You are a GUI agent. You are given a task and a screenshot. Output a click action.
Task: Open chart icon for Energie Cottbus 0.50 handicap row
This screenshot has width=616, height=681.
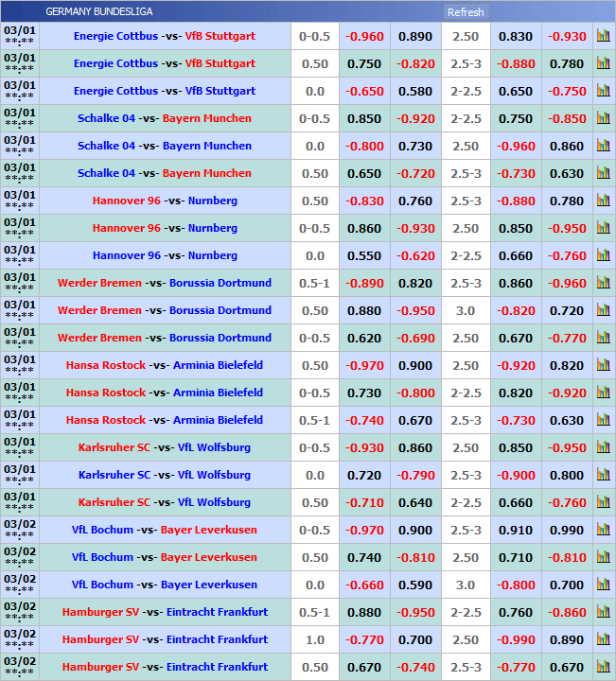click(x=604, y=63)
